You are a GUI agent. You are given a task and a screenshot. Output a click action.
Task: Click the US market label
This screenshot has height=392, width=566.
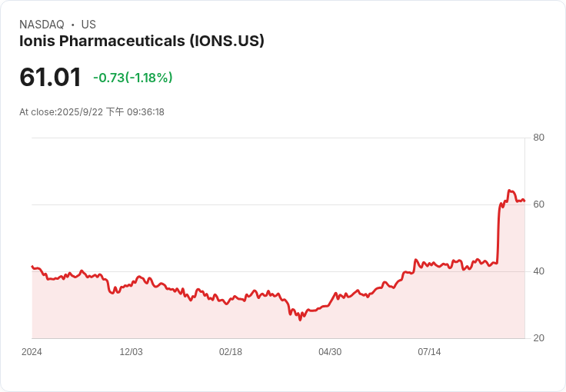click(x=88, y=25)
